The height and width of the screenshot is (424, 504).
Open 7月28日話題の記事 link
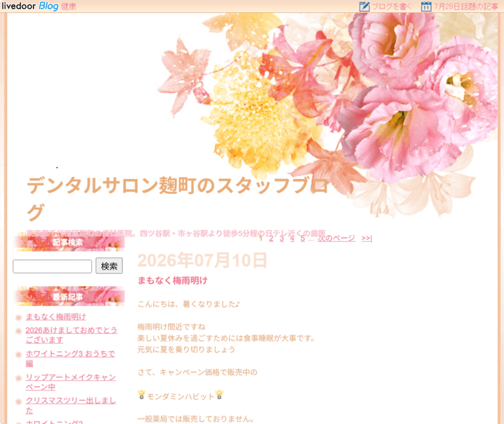coord(466,6)
